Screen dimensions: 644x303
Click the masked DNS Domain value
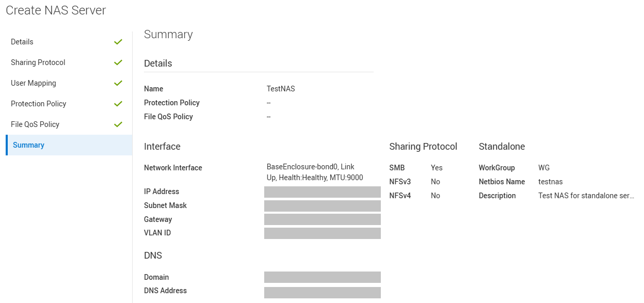tap(322, 277)
